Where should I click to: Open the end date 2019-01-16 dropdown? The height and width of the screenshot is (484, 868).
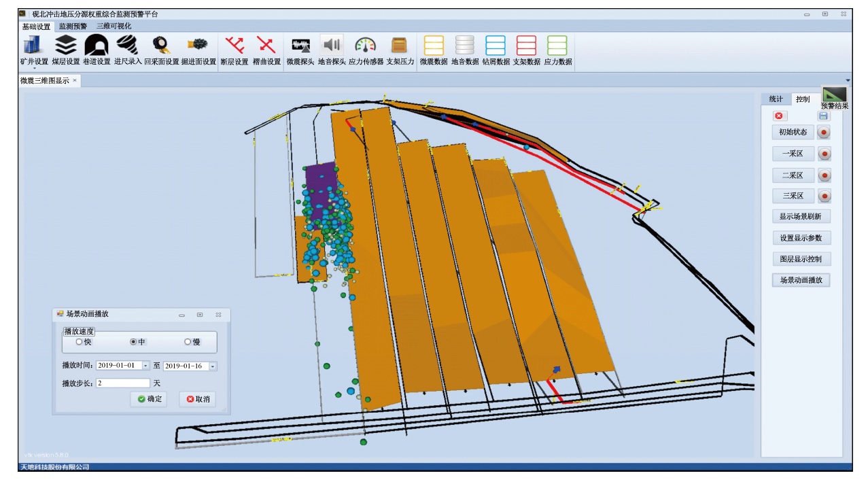click(x=213, y=366)
